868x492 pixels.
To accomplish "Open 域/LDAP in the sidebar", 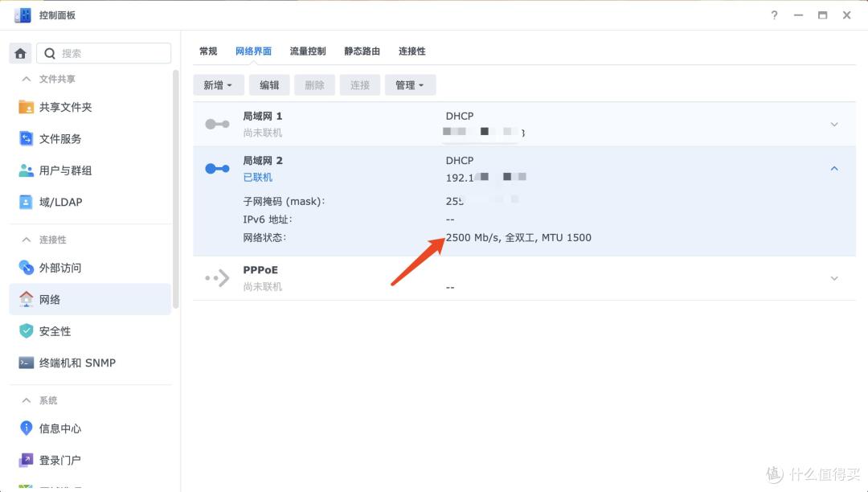I will coord(90,202).
